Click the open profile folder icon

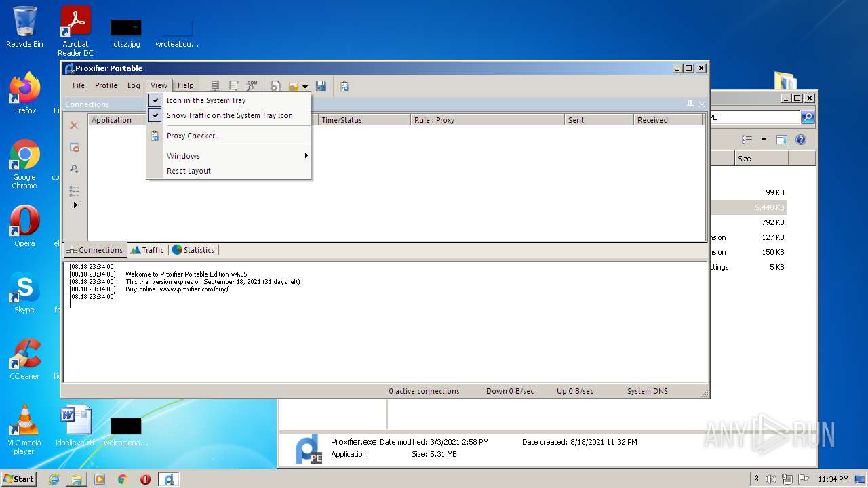click(294, 86)
